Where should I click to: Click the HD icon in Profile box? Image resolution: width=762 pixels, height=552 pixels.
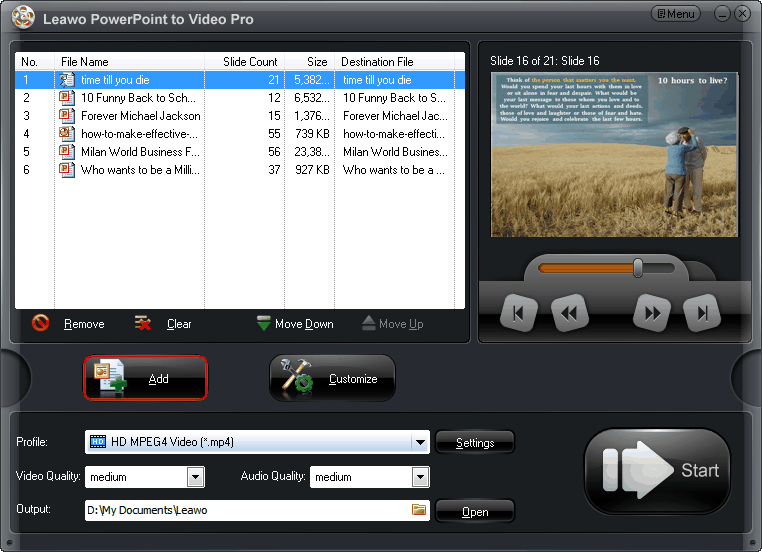[98, 441]
